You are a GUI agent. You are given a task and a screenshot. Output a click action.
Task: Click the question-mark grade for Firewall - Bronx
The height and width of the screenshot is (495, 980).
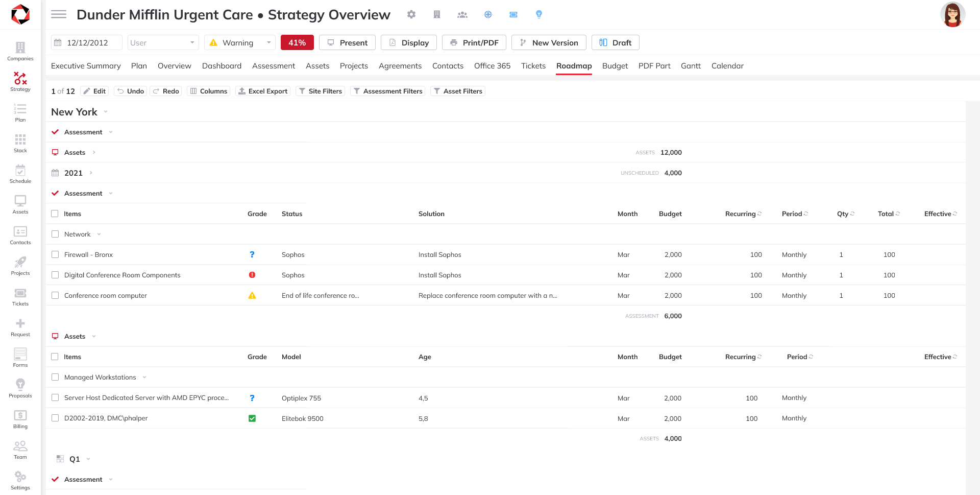pos(252,254)
